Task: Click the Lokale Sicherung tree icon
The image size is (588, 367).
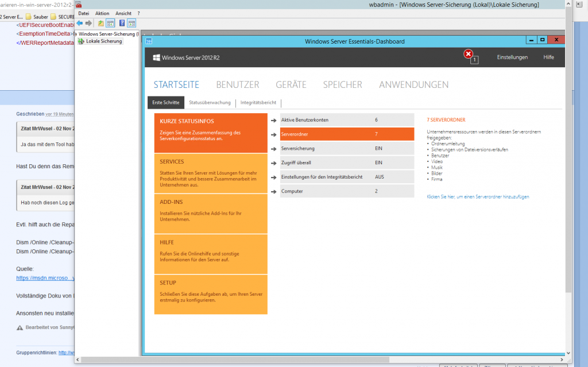Action: [81, 41]
